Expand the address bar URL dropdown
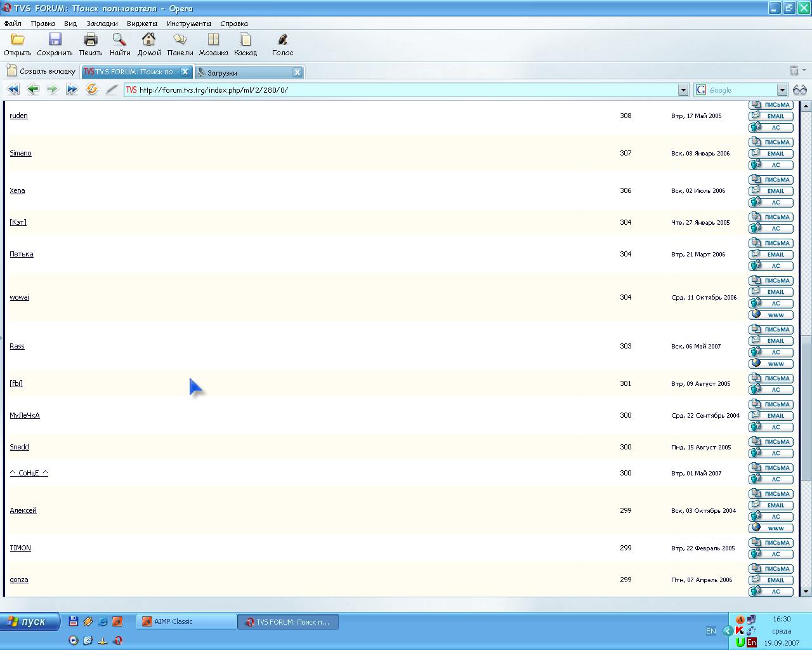This screenshot has width=812, height=650. tap(683, 90)
